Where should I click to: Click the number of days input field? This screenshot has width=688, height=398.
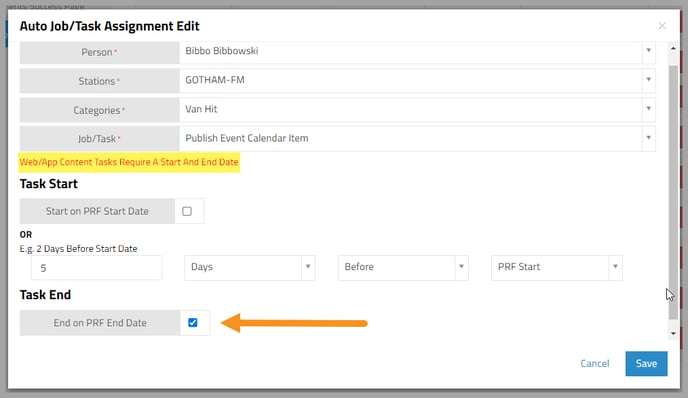[97, 268]
